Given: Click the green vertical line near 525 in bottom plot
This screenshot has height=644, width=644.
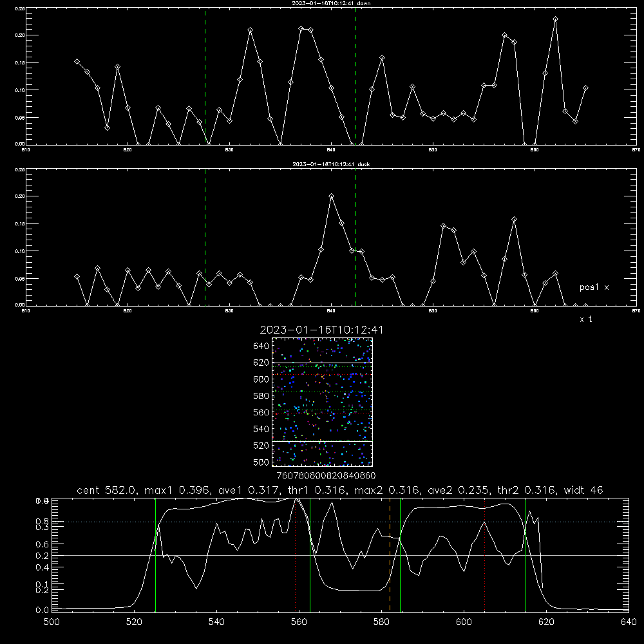Looking at the screenshot, I should (x=155, y=554).
